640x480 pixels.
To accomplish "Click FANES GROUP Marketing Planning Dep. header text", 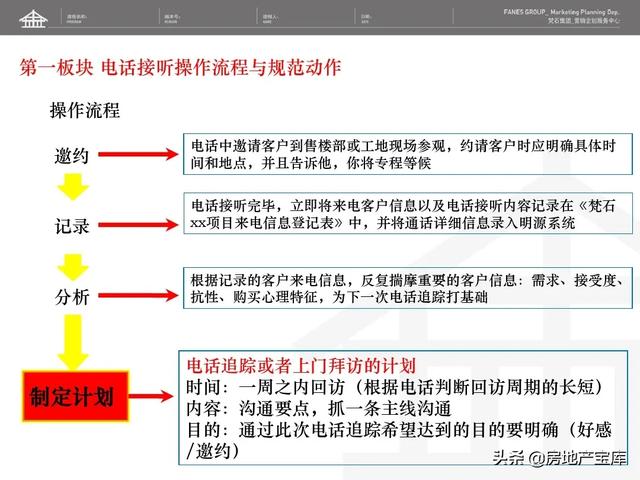I will click(x=562, y=12).
